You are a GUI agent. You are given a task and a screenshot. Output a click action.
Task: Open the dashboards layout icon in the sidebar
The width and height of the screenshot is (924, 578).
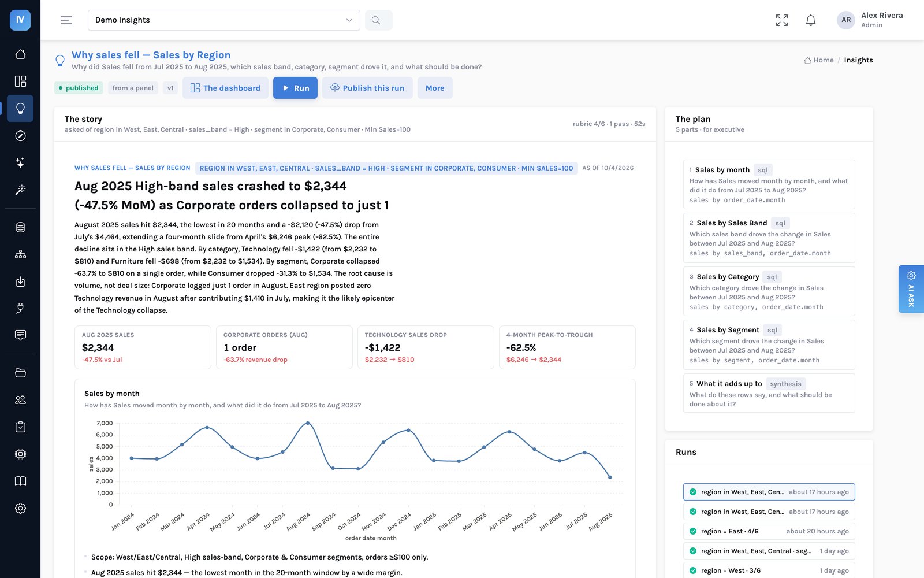click(x=20, y=81)
